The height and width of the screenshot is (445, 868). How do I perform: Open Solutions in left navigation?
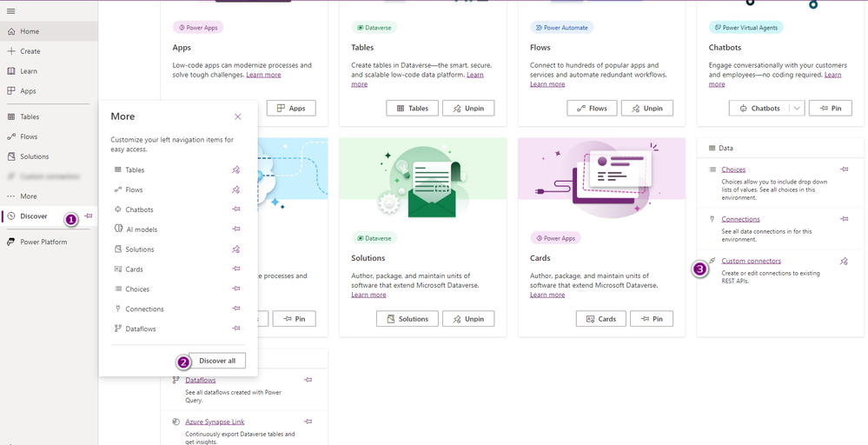(49, 156)
